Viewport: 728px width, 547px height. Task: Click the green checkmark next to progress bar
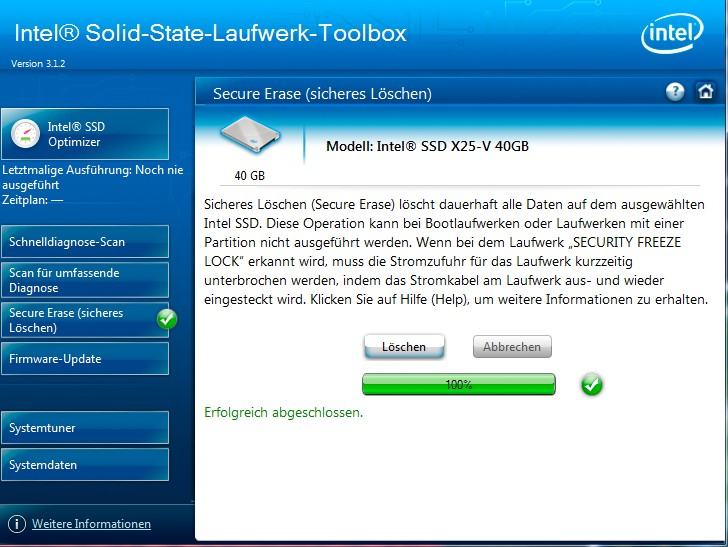[x=592, y=384]
